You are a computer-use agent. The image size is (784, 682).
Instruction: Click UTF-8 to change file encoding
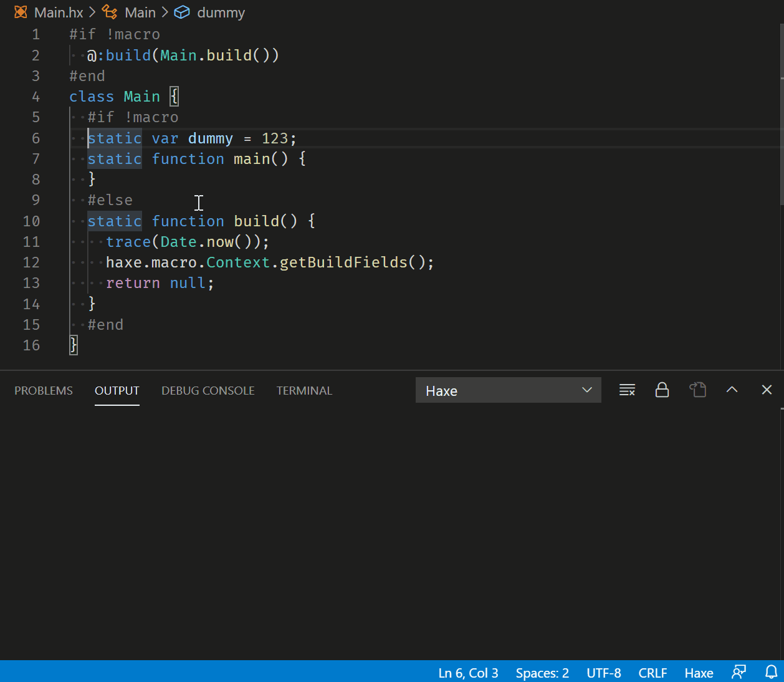[x=603, y=673]
